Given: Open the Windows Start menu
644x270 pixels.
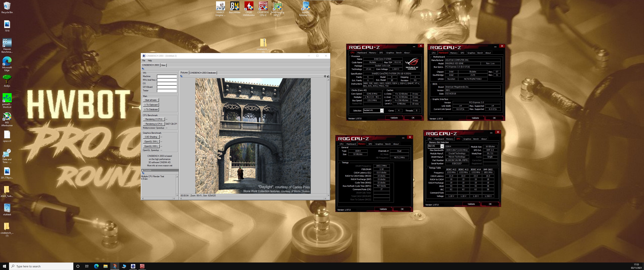Looking at the screenshot, I should (4, 266).
